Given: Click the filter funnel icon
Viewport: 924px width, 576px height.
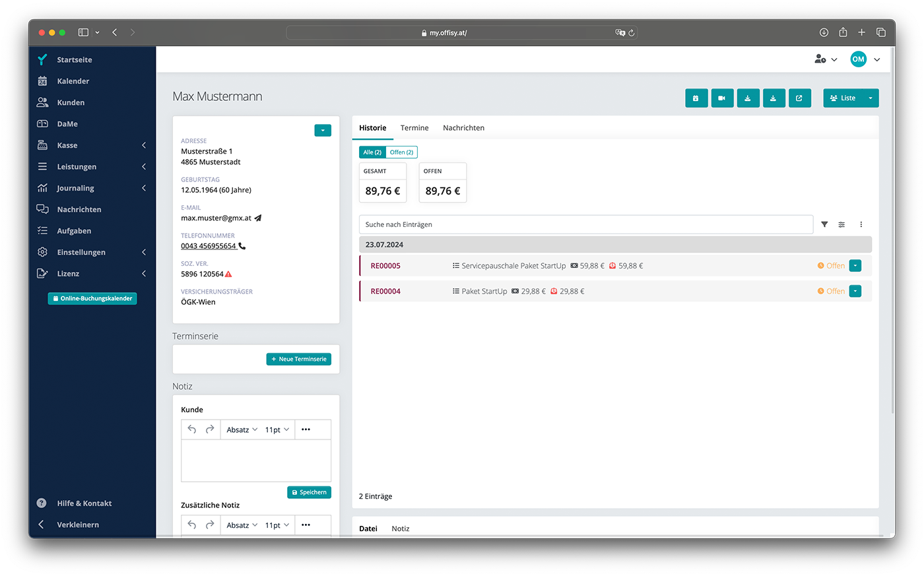Looking at the screenshot, I should click(824, 225).
